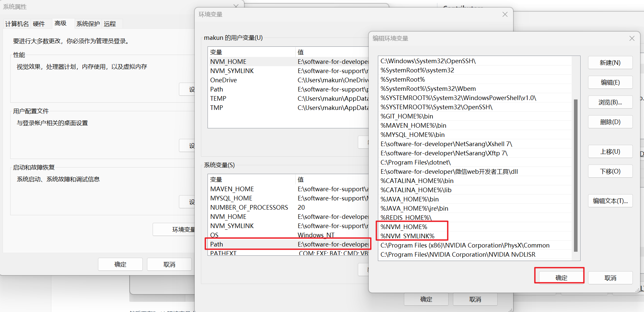Viewport: 644px width, 312px height.
Task: Click 取消 in 环境变量 window
Action: [475, 299]
